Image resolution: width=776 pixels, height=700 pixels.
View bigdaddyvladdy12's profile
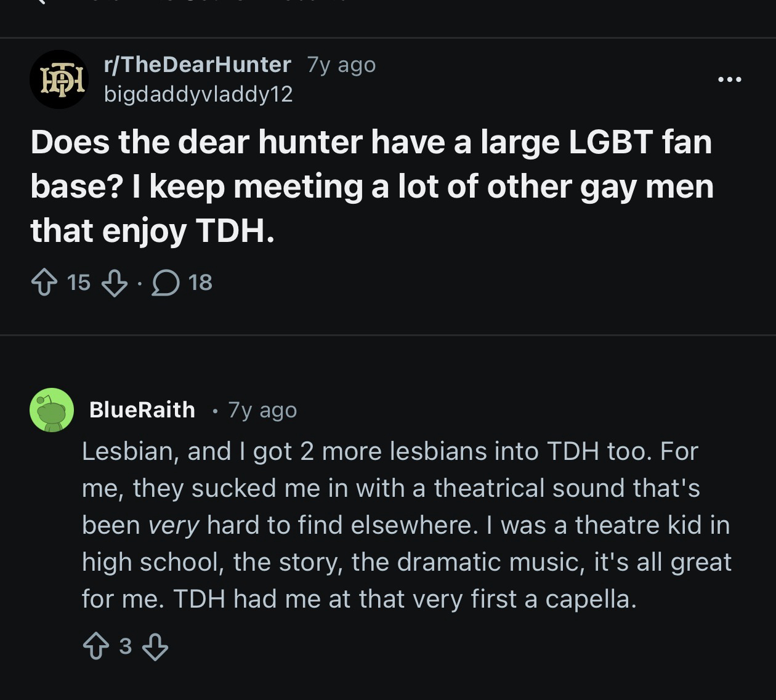tap(198, 94)
